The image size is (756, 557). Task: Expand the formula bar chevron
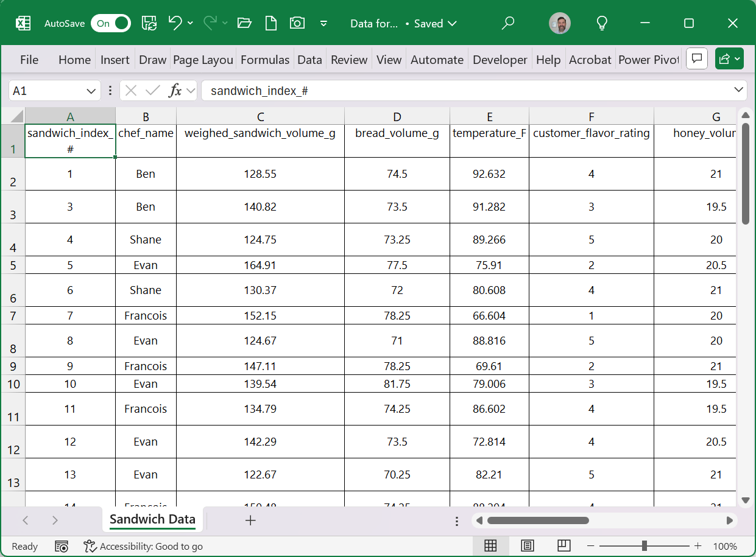(x=739, y=90)
